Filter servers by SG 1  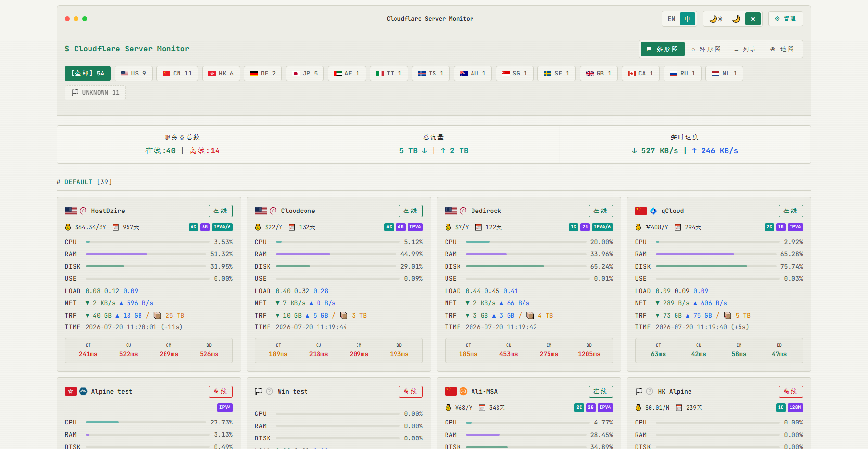[514, 74]
